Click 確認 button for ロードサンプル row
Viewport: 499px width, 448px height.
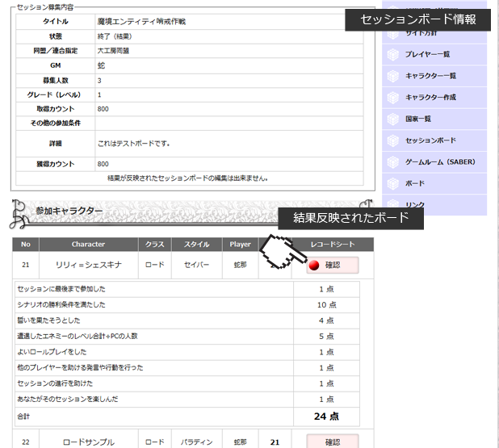click(333, 442)
